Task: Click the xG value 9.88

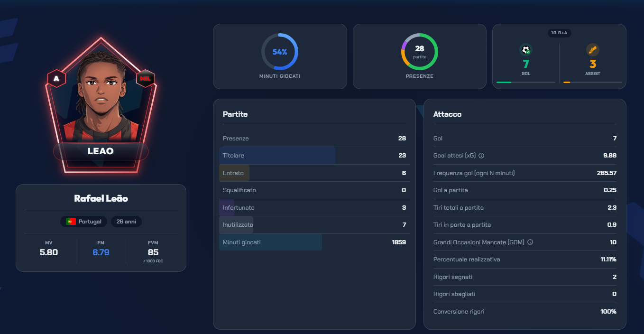Action: pos(609,156)
